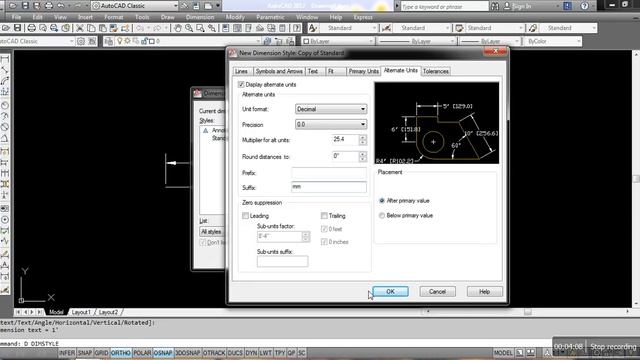Switch to Layout1 drawing tab
This screenshot has width=640, height=360.
(81, 312)
